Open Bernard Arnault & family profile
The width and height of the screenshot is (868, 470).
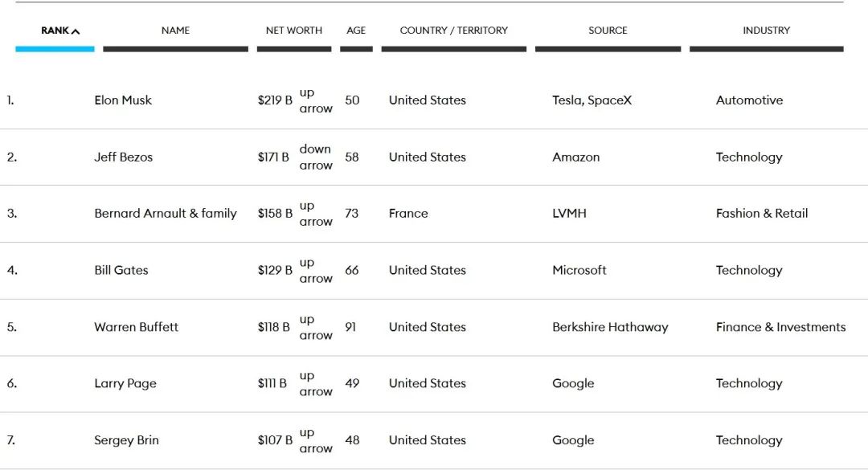click(166, 214)
